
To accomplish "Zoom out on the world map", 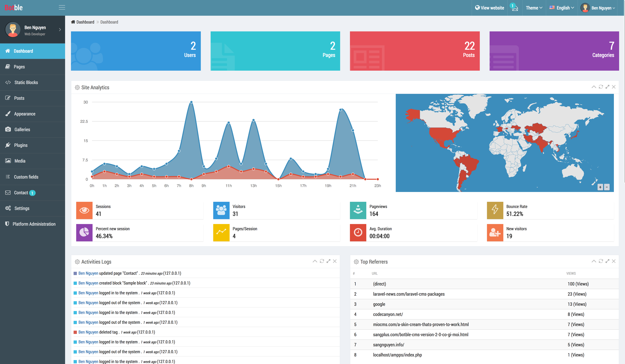I will (x=607, y=187).
